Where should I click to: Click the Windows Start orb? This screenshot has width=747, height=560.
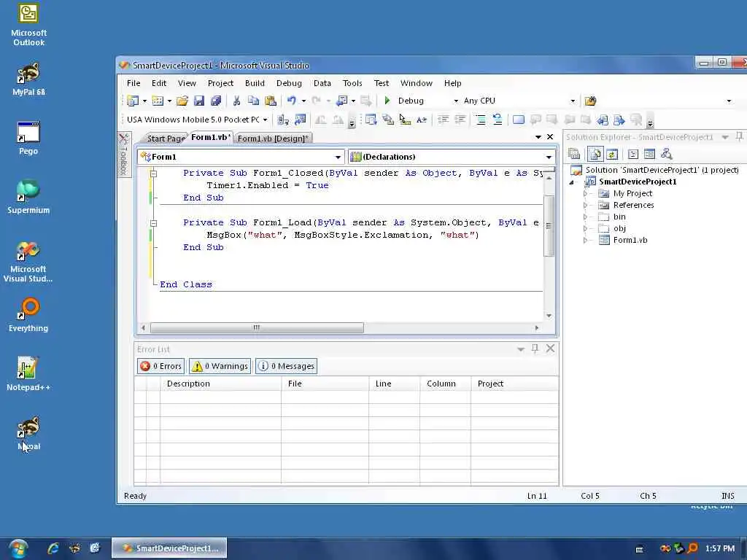tap(18, 548)
